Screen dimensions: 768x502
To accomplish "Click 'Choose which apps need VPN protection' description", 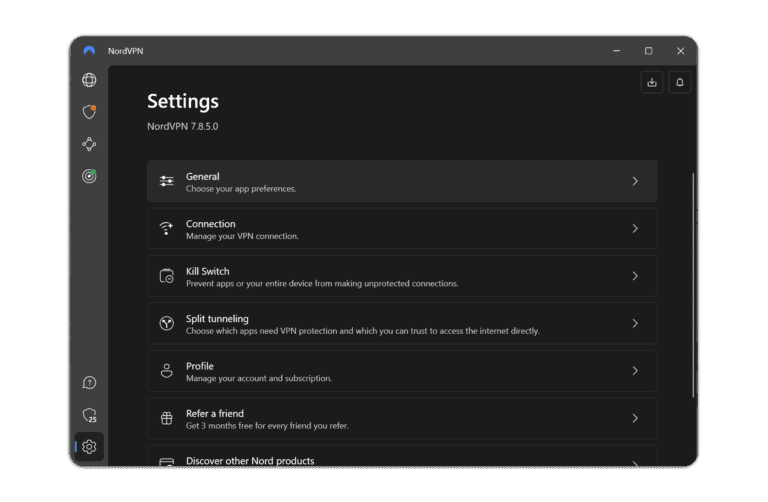I will click(x=362, y=332).
